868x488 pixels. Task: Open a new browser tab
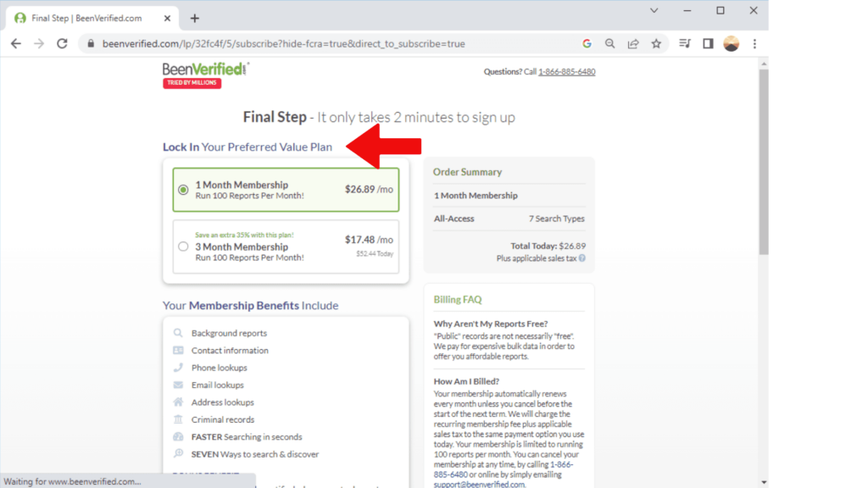pos(194,19)
